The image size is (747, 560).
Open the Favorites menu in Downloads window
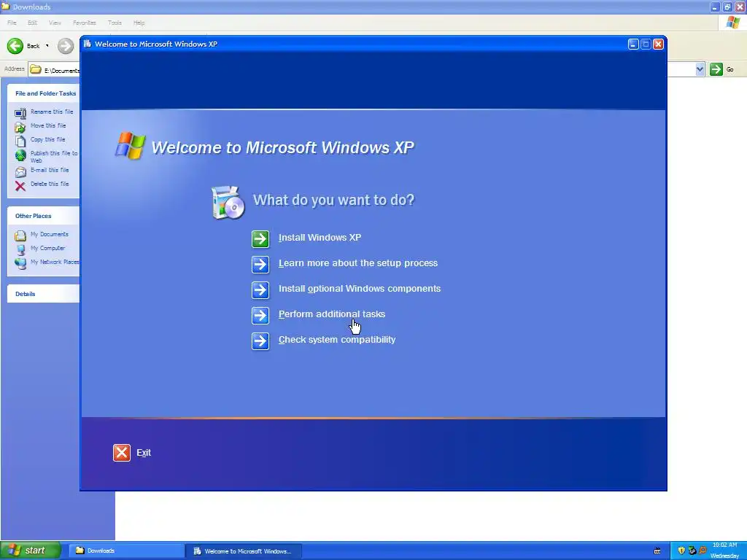tap(85, 23)
